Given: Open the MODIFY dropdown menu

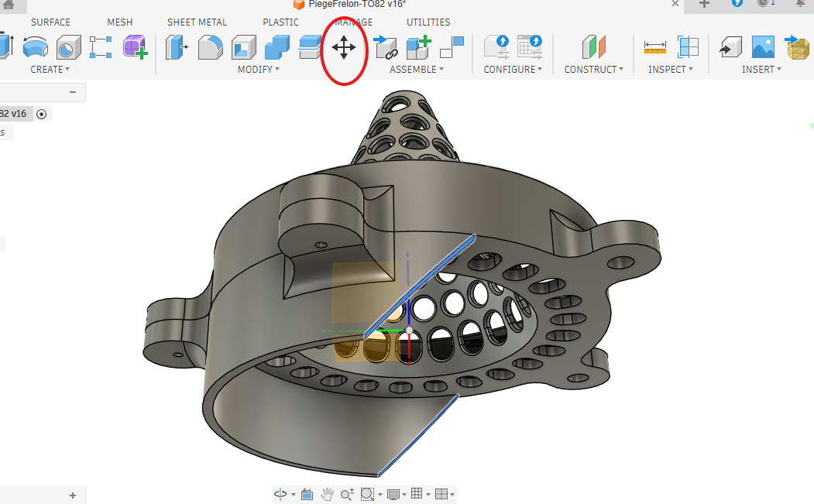Looking at the screenshot, I should coord(258,70).
